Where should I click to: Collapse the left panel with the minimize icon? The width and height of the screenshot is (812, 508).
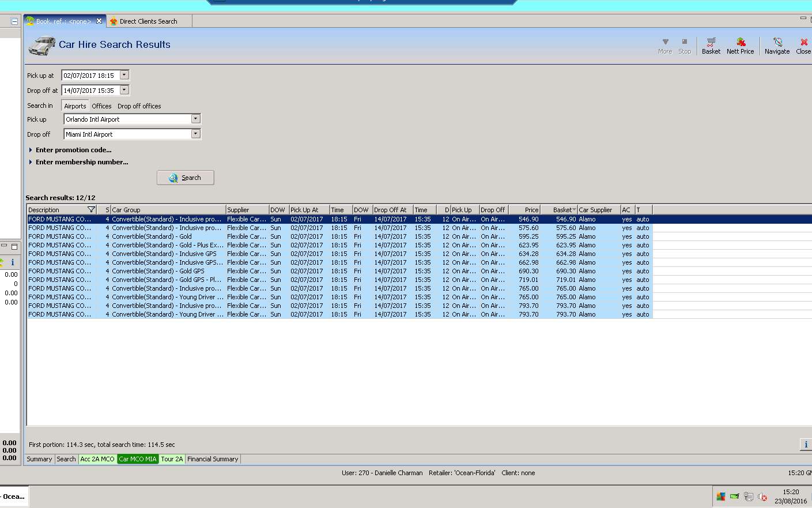[14, 21]
